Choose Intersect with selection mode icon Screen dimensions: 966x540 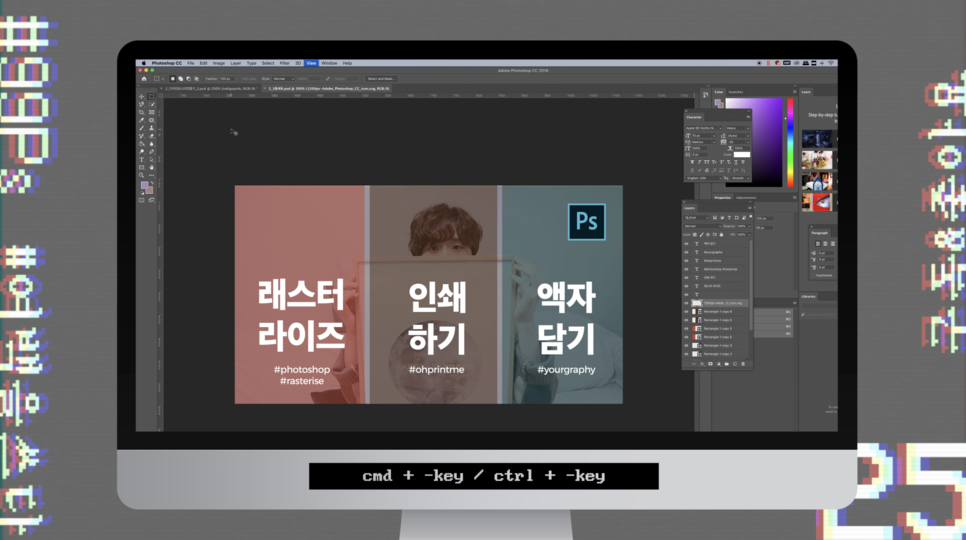197,79
